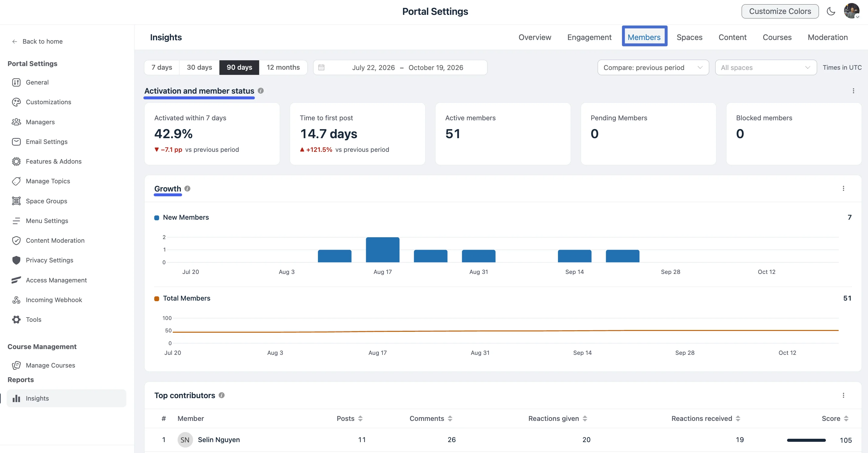Select the 90 days range
Image resolution: width=868 pixels, height=453 pixels.
[x=239, y=67]
